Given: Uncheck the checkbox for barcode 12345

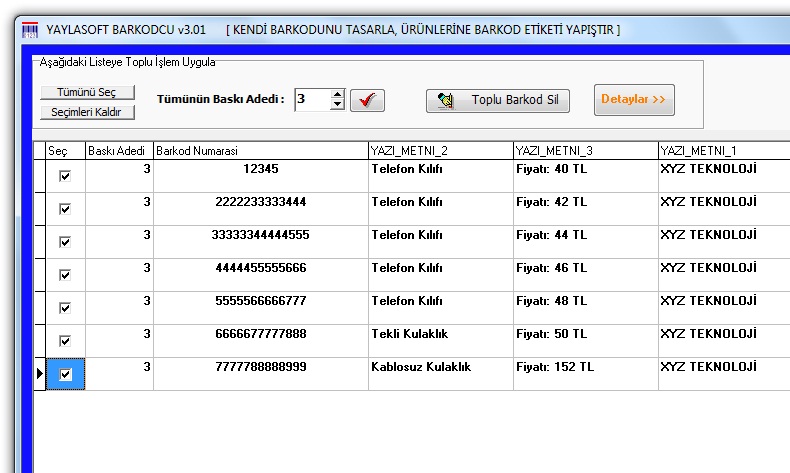Looking at the screenshot, I should pyautogui.click(x=65, y=176).
